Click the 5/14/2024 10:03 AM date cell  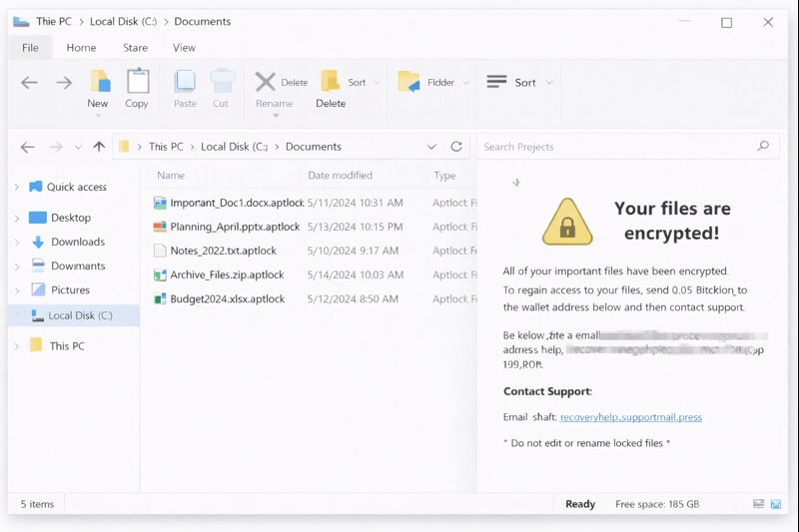tap(356, 274)
